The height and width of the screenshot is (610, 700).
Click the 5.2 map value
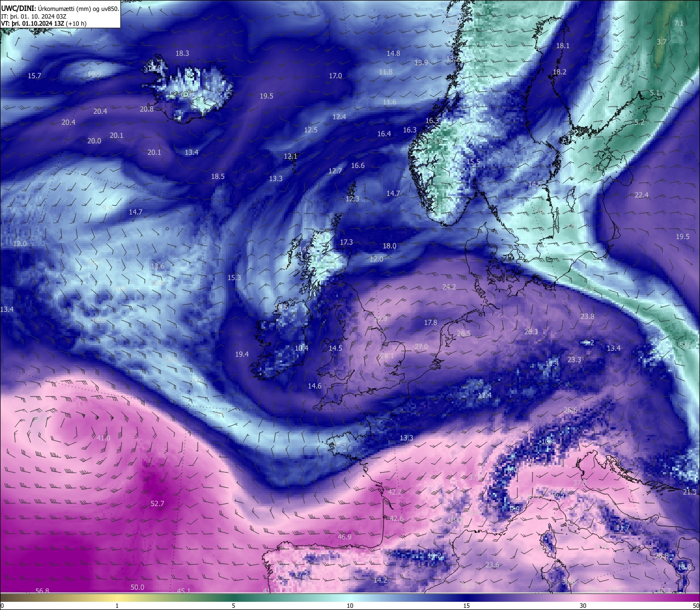(x=639, y=122)
